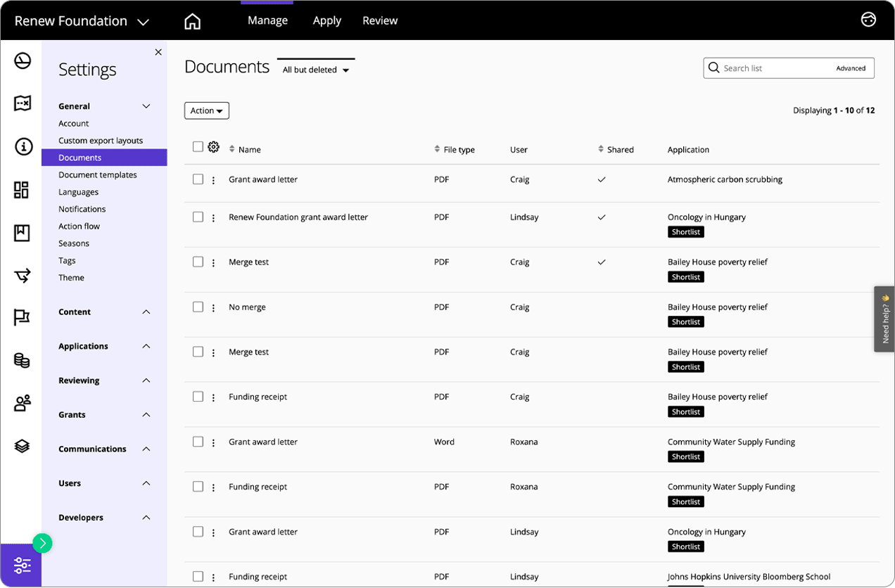The width and height of the screenshot is (895, 588).
Task: Close the Settings panel with X icon
Action: pyautogui.click(x=158, y=52)
